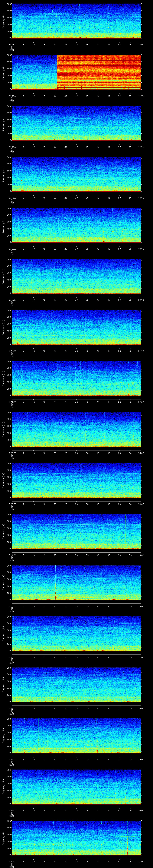Click the vertical spike near 20 seconds in the 6:25:00 spectrogram
Screen dimensions: 153x868
coord(55,582)
